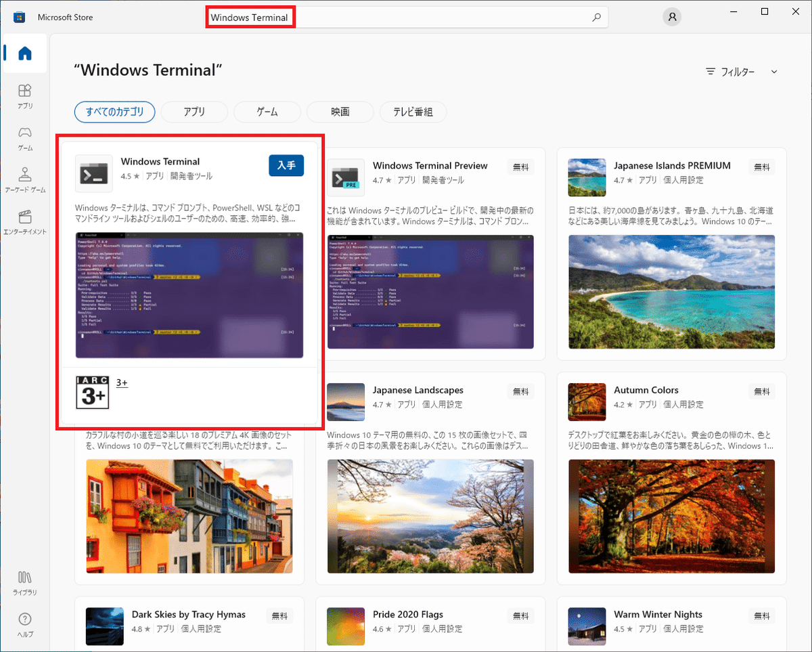Screen dimensions: 812x652
Task: Click the search magnifier icon
Action: (x=596, y=18)
